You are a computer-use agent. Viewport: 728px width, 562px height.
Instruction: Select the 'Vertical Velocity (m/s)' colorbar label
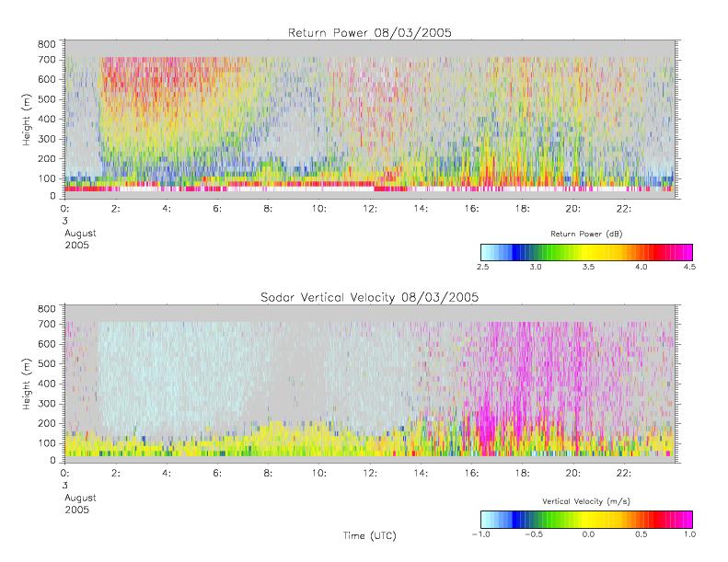point(586,501)
